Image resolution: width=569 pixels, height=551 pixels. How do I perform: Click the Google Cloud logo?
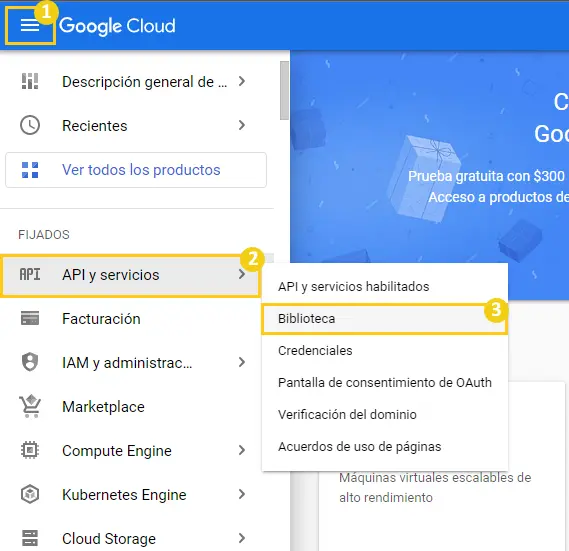[x=117, y=26]
